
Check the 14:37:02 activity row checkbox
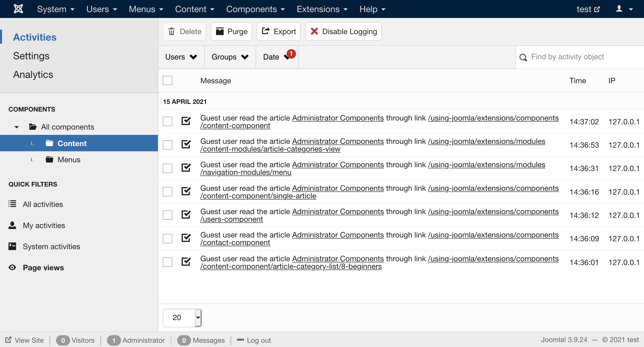pyautogui.click(x=167, y=122)
